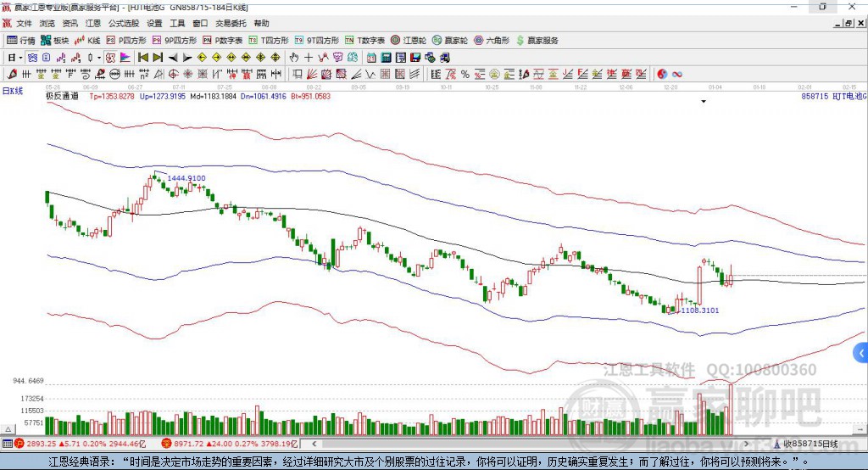Expand the candlestick chart type dropdown arrow
This screenshot has height=470, width=868.
[99, 58]
